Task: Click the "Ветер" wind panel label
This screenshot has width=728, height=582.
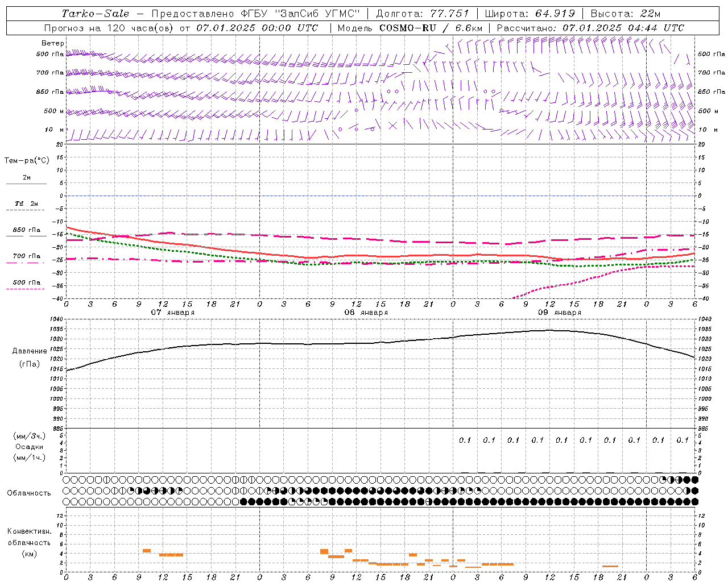Action: [53, 43]
